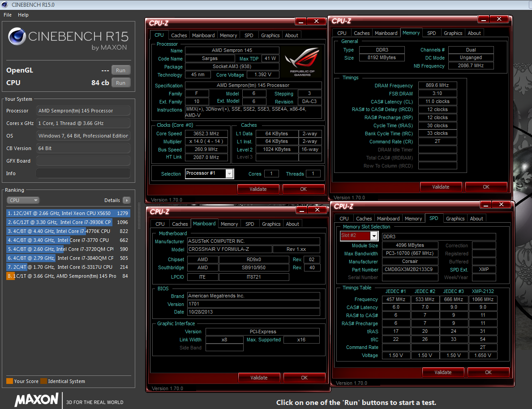Minimize the CPU-Z Memory tab window
Screen dimensions: 532x409
point(484,19)
